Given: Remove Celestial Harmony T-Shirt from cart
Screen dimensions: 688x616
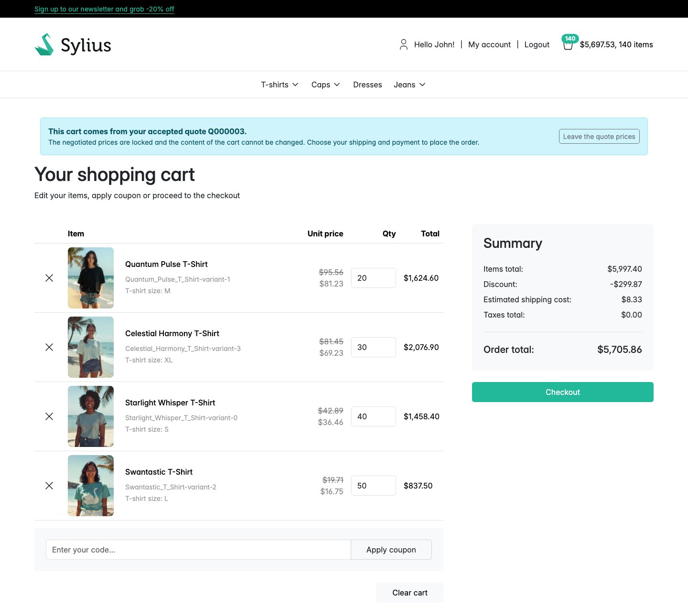Looking at the screenshot, I should [x=49, y=347].
